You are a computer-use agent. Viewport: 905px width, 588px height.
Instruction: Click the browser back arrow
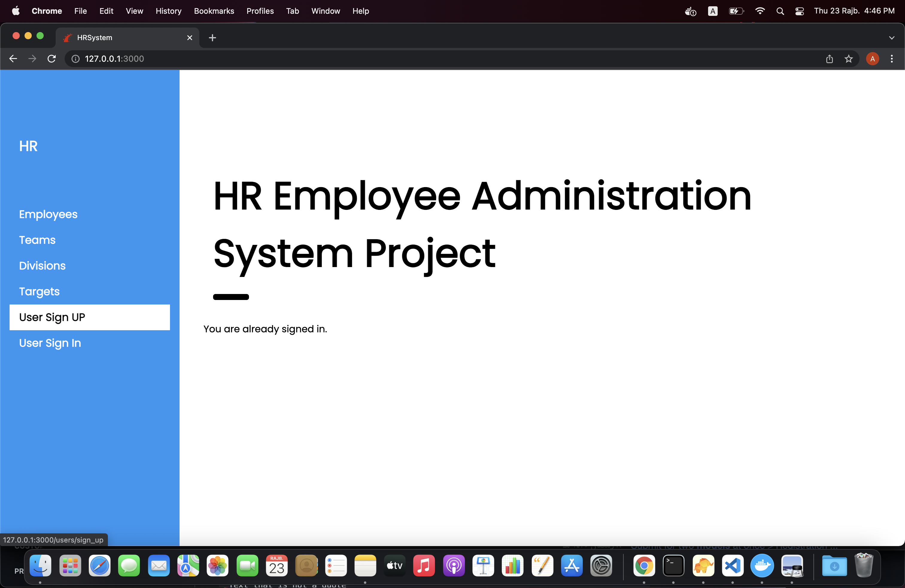[x=13, y=59]
